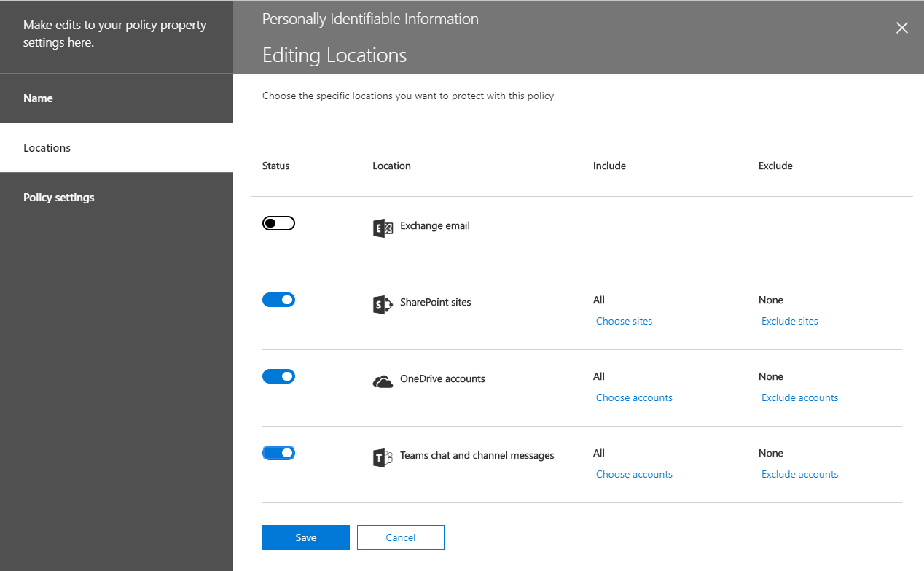924x571 pixels.
Task: Click the Teams chat icon
Action: tap(382, 457)
